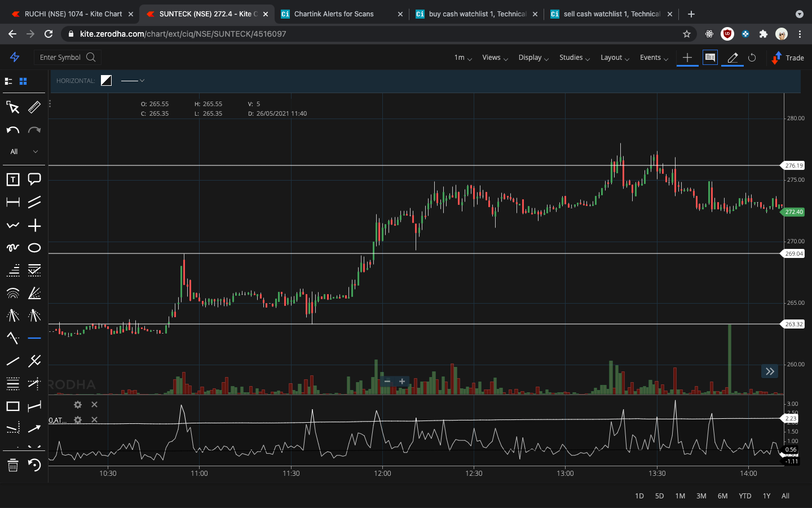Select the Measure tool in the drawing toolbar
Viewport: 812px width, 508px height.
tap(34, 107)
